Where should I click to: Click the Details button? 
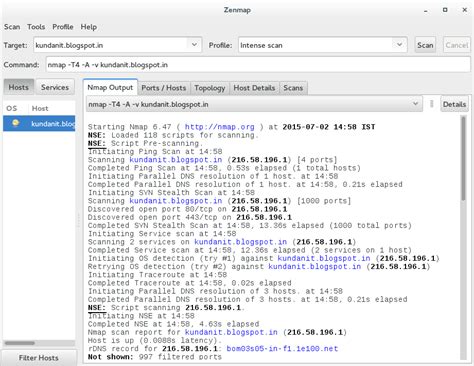pyautogui.click(x=454, y=104)
